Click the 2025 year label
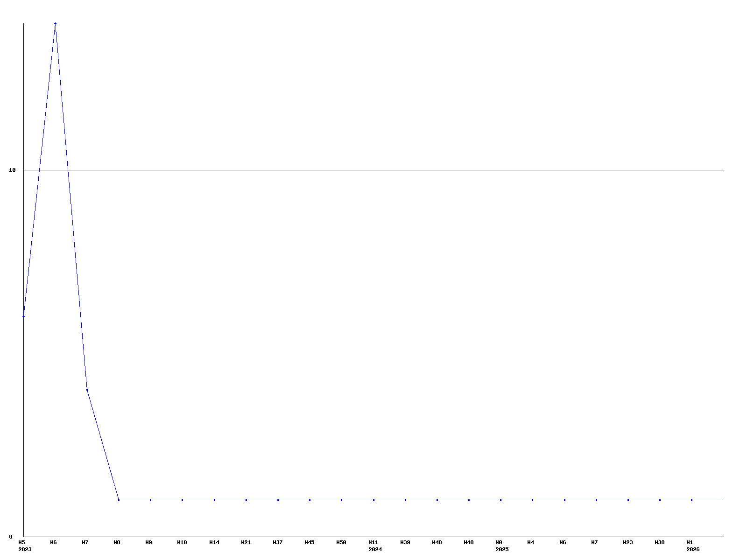 click(x=502, y=549)
